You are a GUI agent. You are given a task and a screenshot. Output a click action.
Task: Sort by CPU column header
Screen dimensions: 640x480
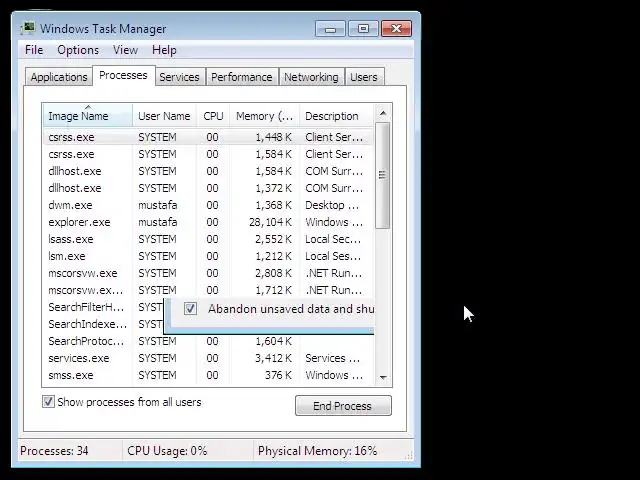tap(213, 116)
